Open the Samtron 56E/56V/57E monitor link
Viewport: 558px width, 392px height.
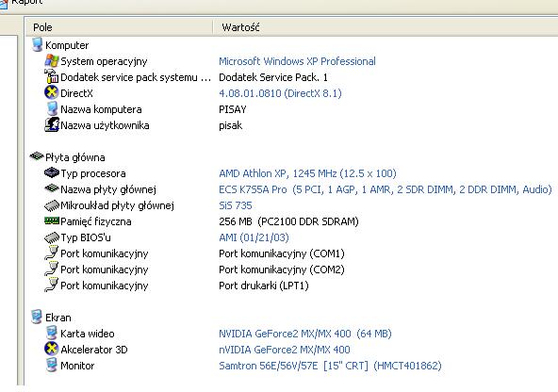(330, 366)
